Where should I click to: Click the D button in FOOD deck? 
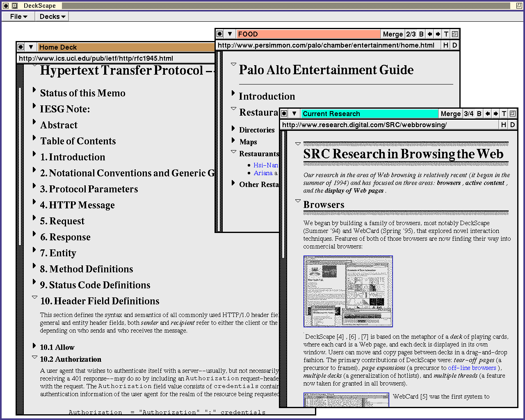[454, 45]
